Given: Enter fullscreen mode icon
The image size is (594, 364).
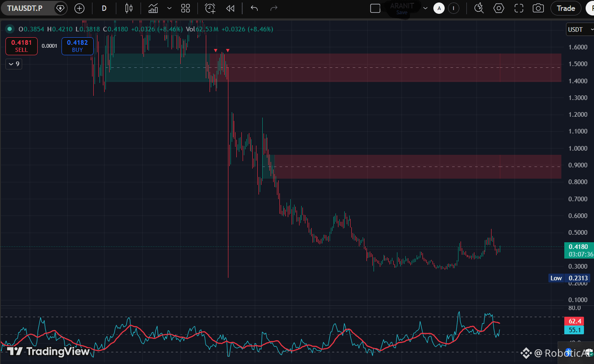Looking at the screenshot, I should 519,8.
